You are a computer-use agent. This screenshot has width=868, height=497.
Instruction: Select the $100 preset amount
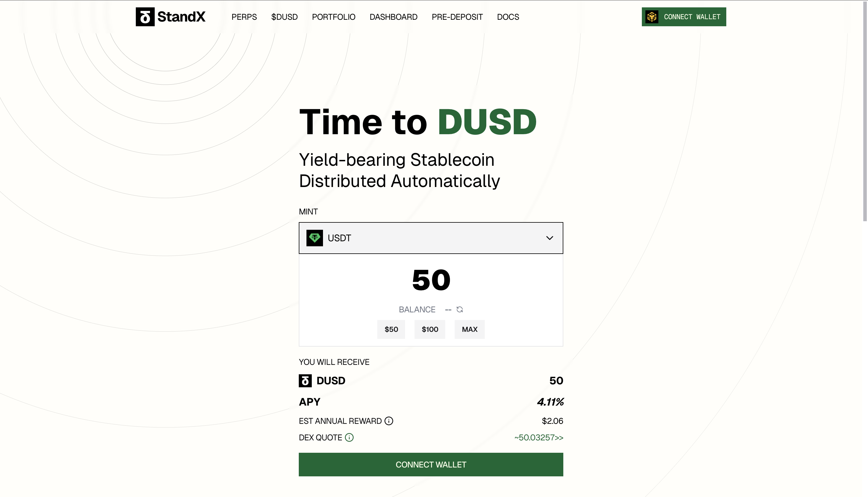click(x=430, y=329)
